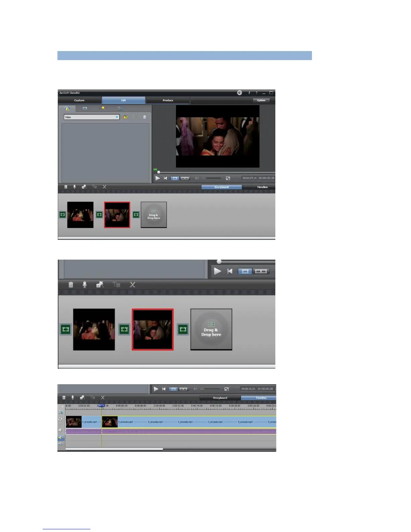Expand the Video media type dropdown
Viewport: 411px width, 532px height.
point(92,117)
